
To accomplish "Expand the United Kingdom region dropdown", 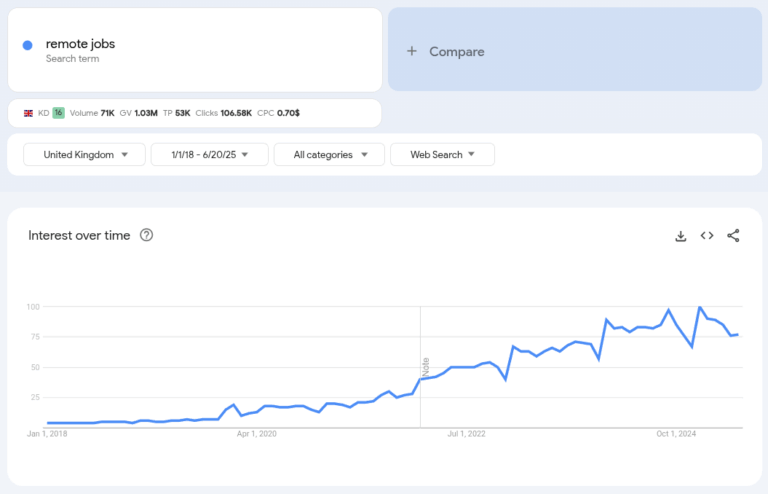I will coord(86,154).
